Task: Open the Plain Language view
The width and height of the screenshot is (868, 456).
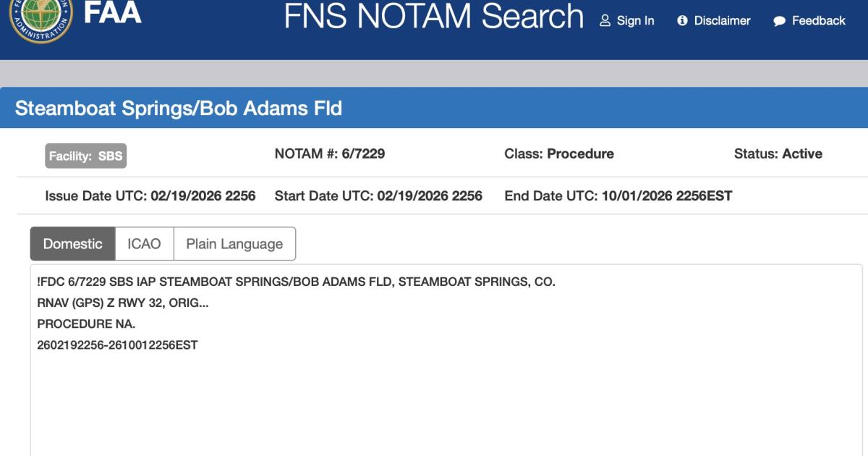Action: [x=234, y=244]
